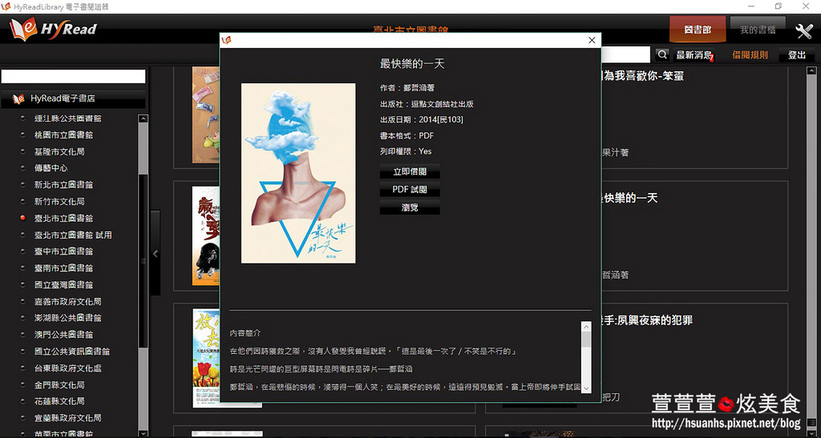Open the 借閱規則 link
821x438 pixels.
[750, 55]
